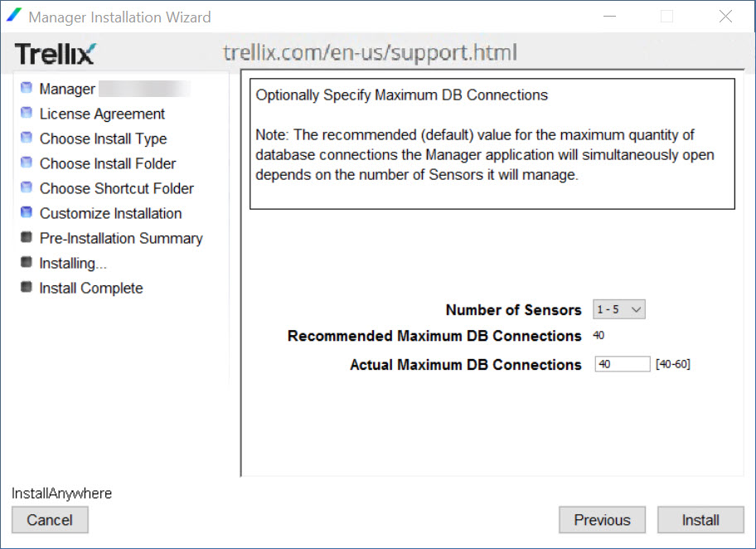Click the Pre-Installation Summary bullet icon
This screenshot has width=756, height=549.
pos(27,237)
